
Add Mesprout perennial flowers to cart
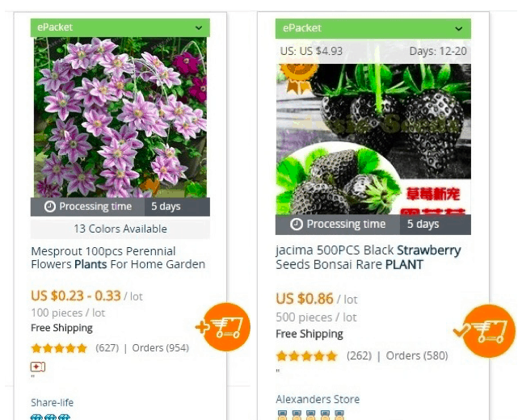coord(225,327)
